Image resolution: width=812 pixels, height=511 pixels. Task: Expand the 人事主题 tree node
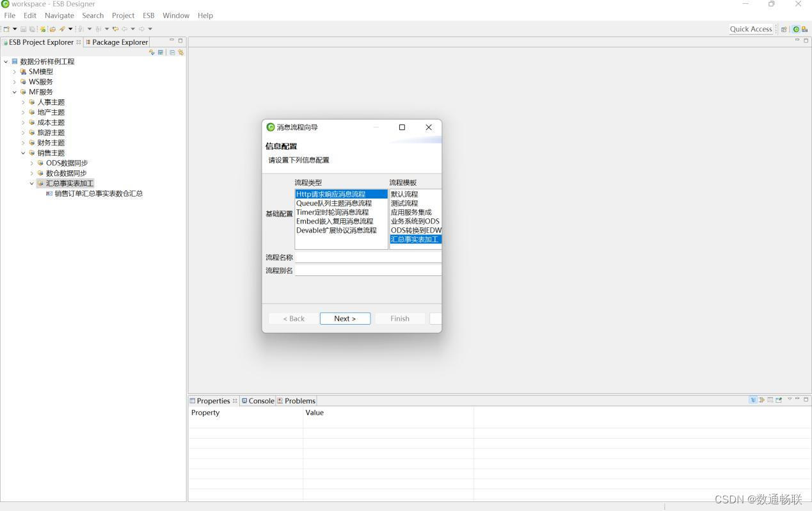coord(23,102)
